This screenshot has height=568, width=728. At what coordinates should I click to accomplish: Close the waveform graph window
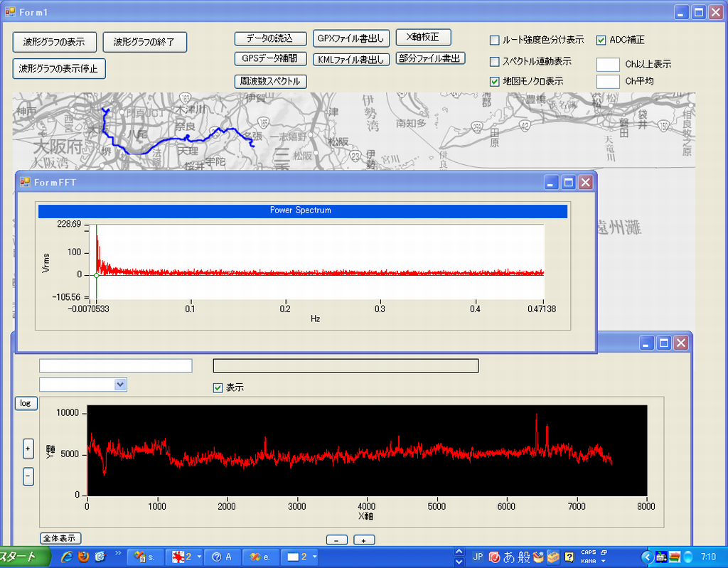(x=681, y=343)
